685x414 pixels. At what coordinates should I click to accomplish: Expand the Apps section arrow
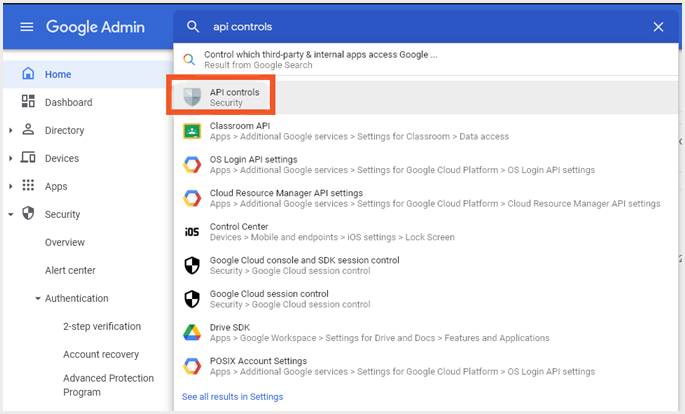(x=11, y=186)
